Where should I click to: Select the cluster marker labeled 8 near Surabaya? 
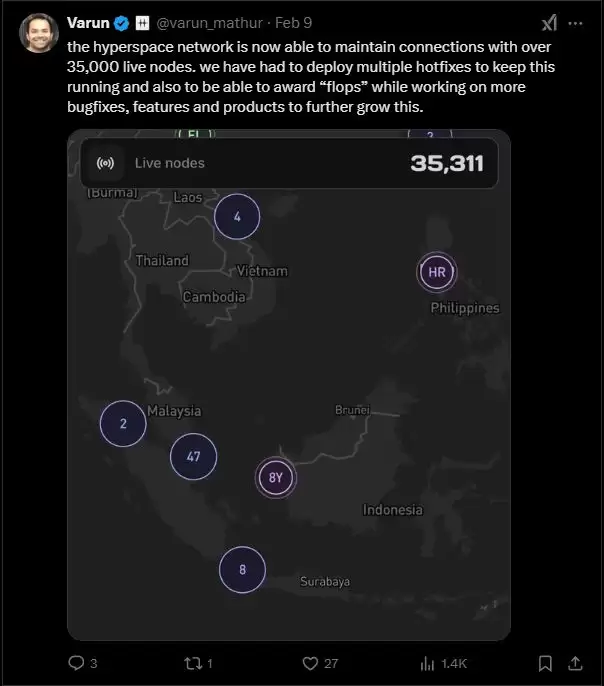pyautogui.click(x=243, y=570)
